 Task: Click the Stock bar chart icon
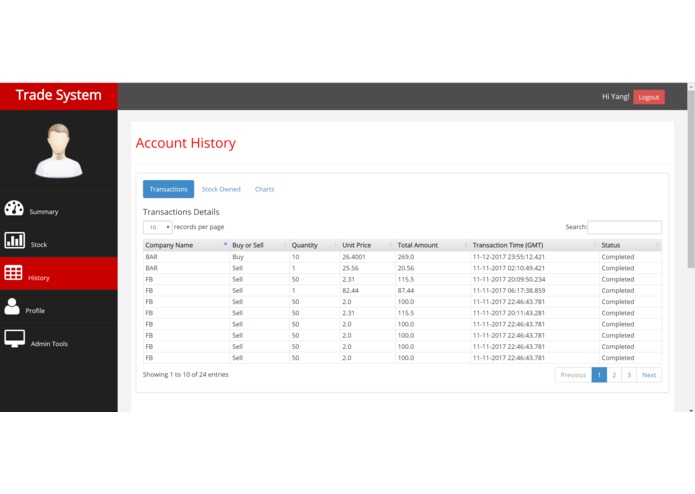tap(15, 240)
